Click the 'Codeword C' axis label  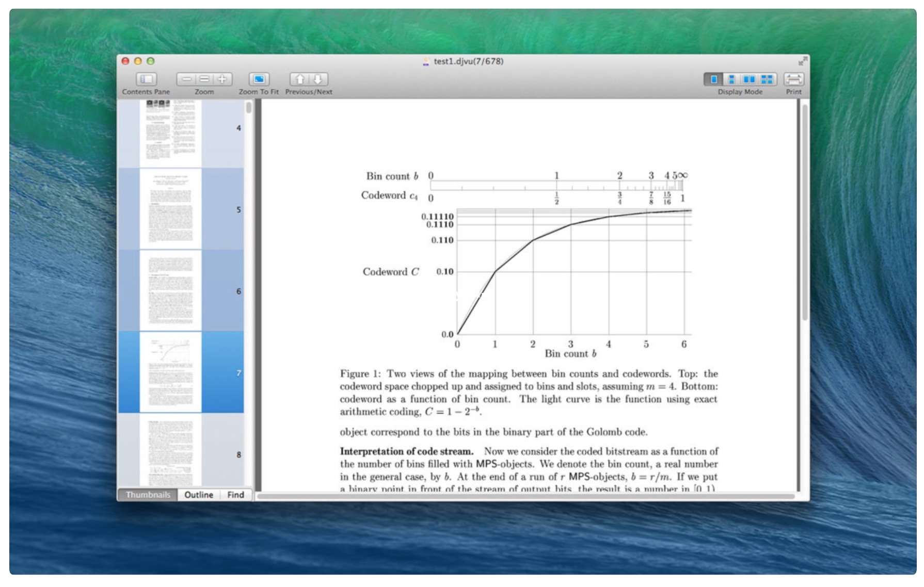(x=391, y=272)
